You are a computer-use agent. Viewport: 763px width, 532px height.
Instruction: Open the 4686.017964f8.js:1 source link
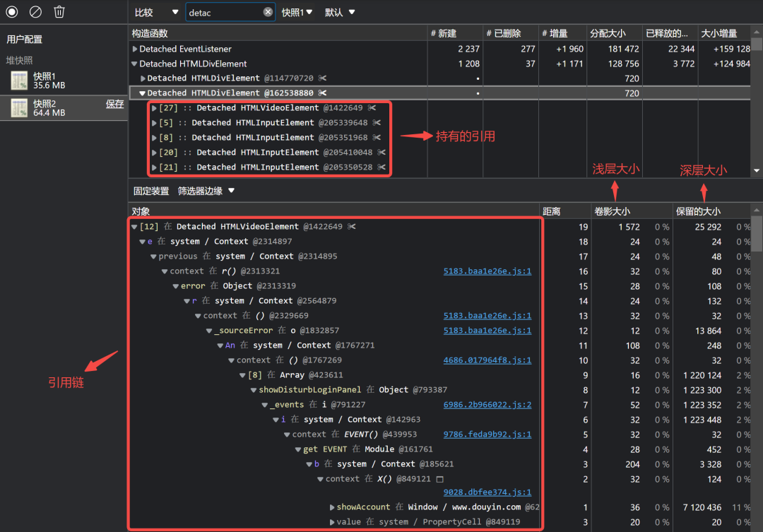point(487,360)
